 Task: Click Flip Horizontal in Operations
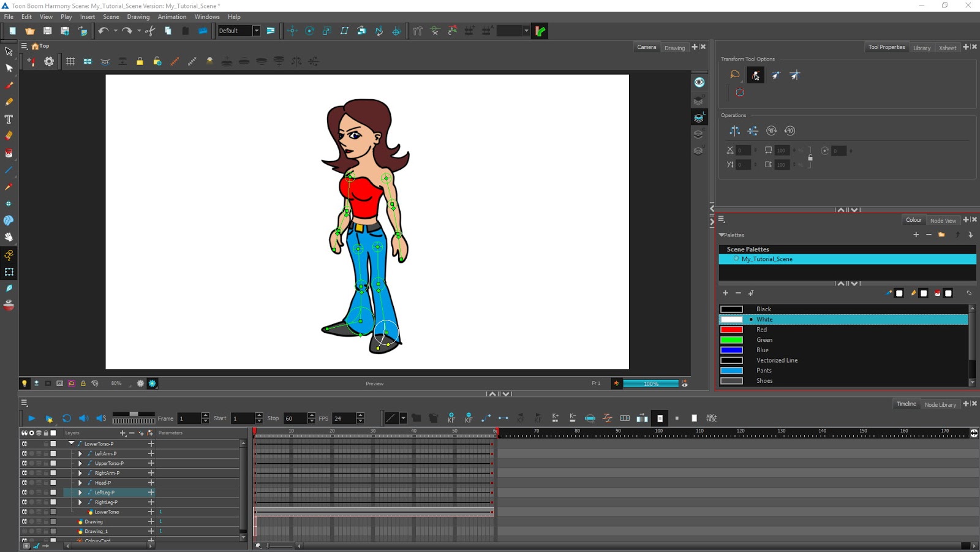click(x=735, y=130)
